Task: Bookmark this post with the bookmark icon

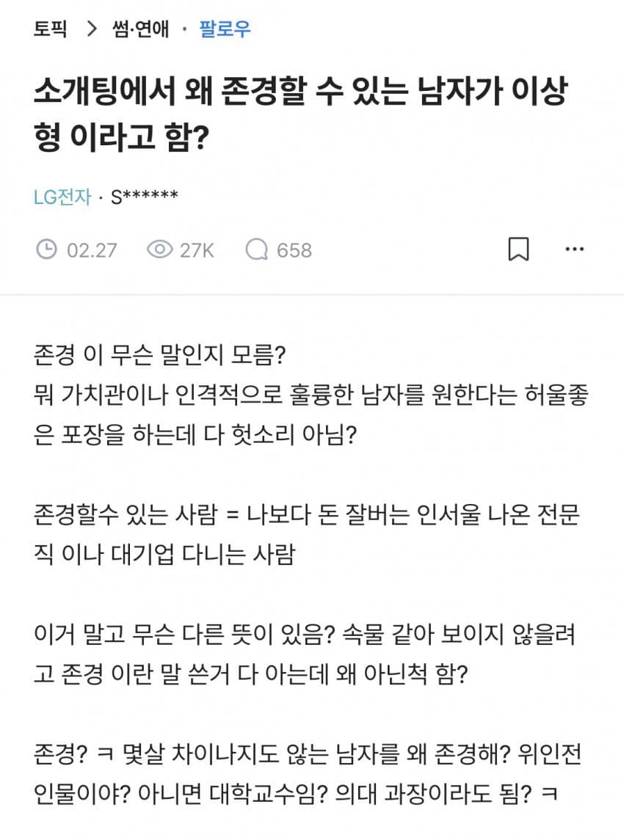Action: [x=518, y=249]
